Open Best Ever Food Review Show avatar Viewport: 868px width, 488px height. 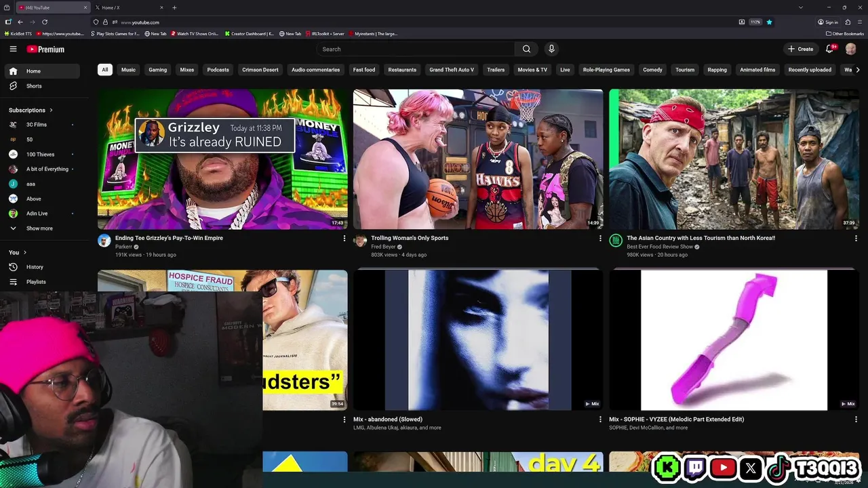coord(616,241)
